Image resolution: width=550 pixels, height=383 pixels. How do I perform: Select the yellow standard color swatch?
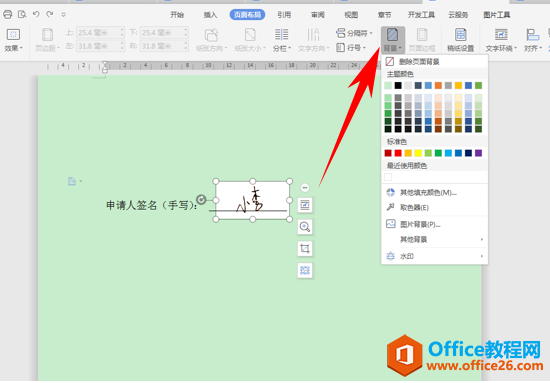418,153
